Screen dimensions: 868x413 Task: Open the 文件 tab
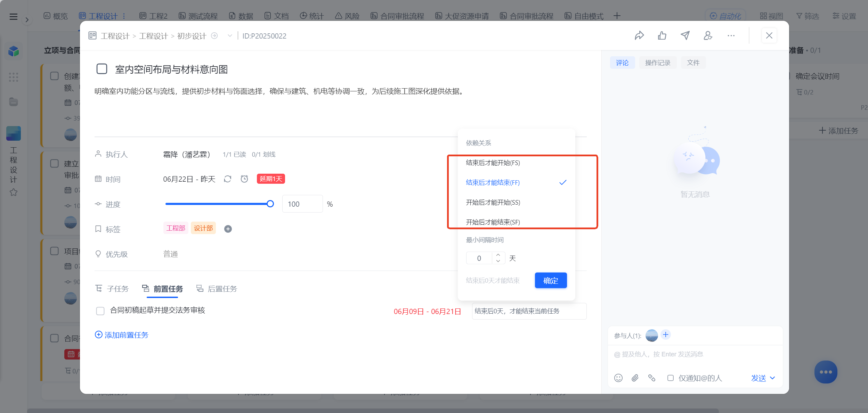693,63
